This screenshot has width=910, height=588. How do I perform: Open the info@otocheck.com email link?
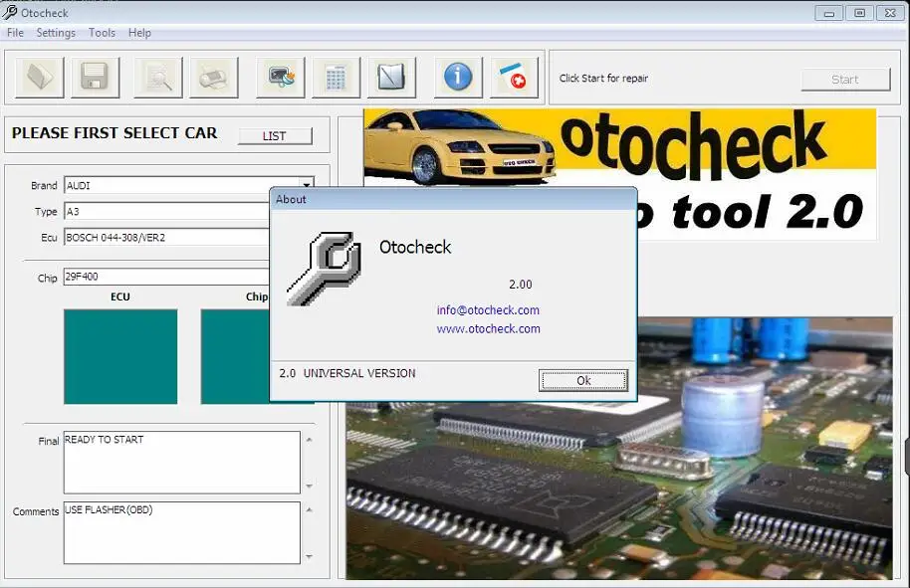488,310
